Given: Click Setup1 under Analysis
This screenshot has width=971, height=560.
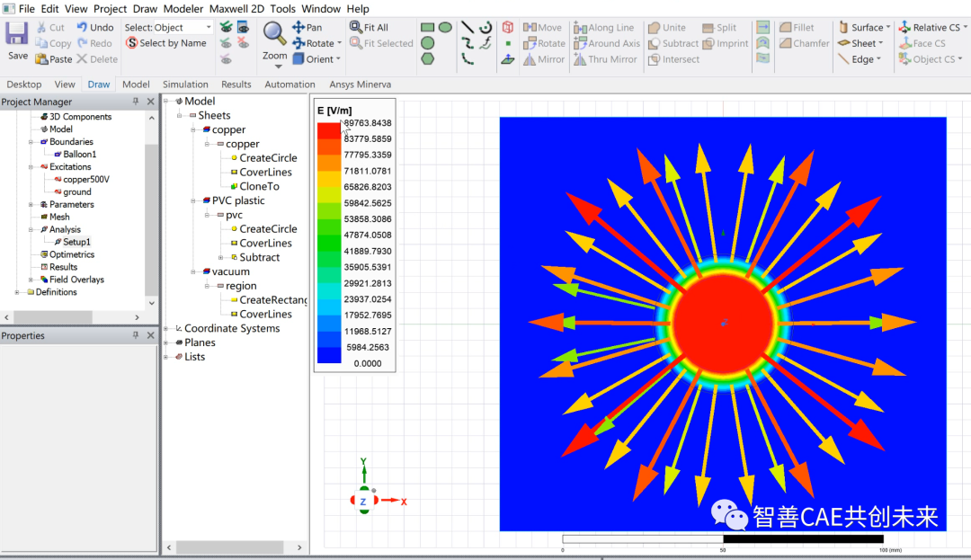Looking at the screenshot, I should coord(75,242).
